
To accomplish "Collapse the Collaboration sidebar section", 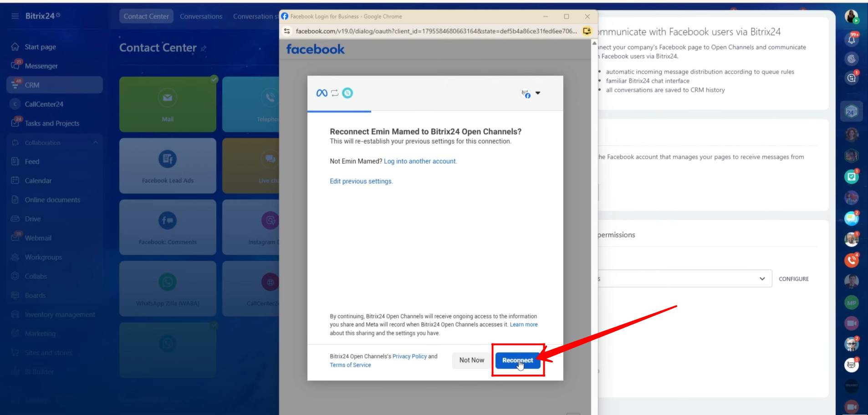I will 96,142.
